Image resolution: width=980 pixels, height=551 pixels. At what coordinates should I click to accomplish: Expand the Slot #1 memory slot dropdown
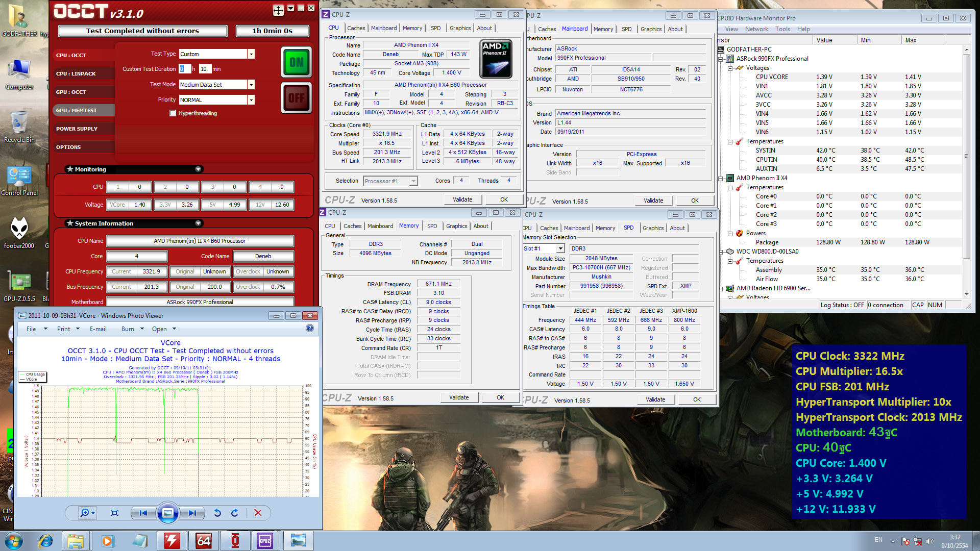(x=560, y=248)
